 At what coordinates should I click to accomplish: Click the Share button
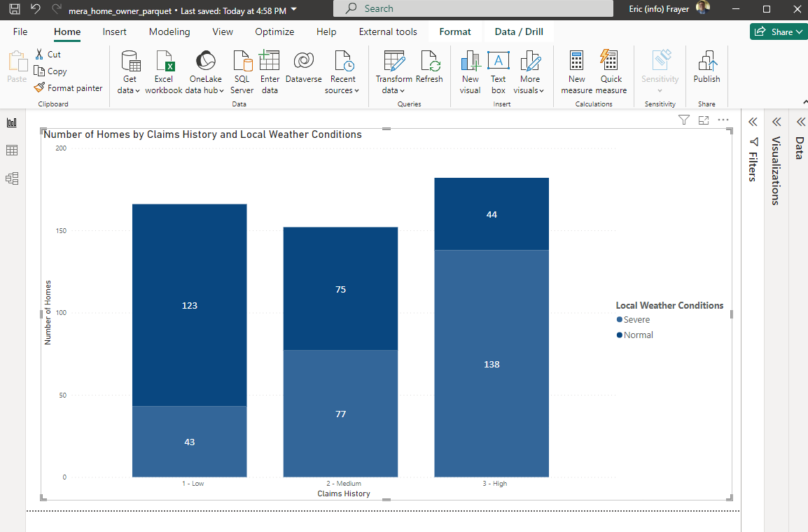tap(777, 31)
